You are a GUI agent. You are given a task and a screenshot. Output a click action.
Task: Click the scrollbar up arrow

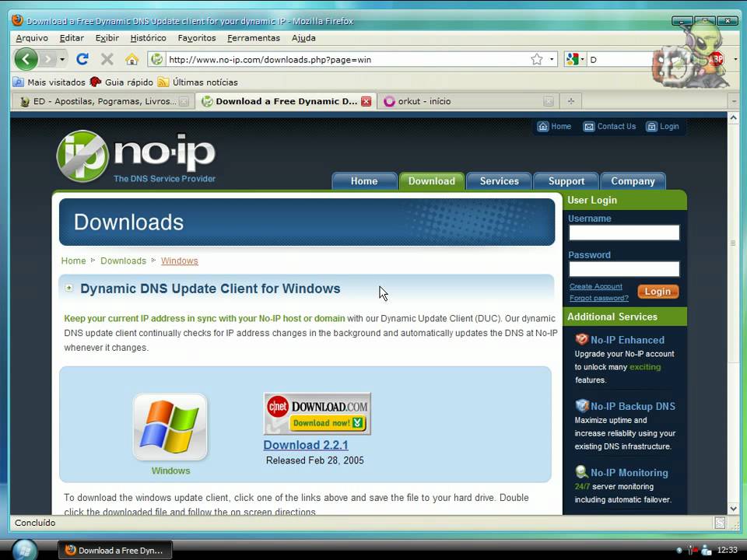(734, 117)
